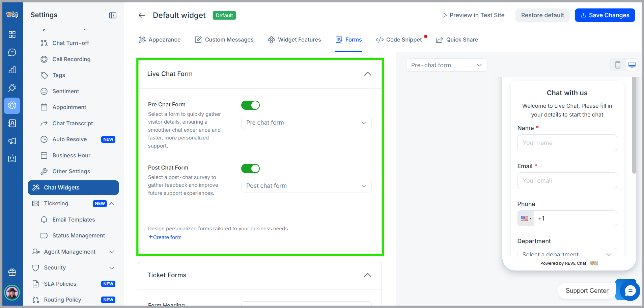Open the contacts icon in left rail
The width and height of the screenshot is (644, 308).
coord(12,123)
